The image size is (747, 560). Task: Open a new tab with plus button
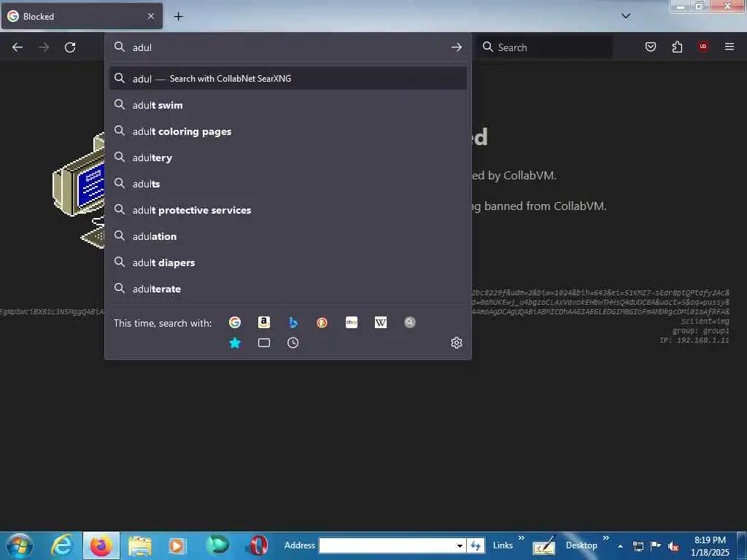point(178,17)
